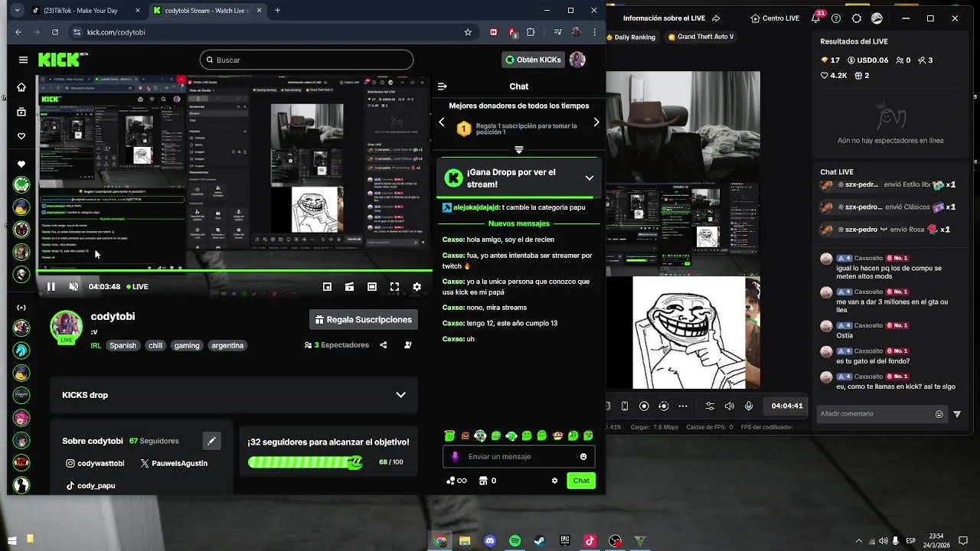This screenshot has width=980, height=551.
Task: Open Steam from the taskbar
Action: click(x=540, y=541)
